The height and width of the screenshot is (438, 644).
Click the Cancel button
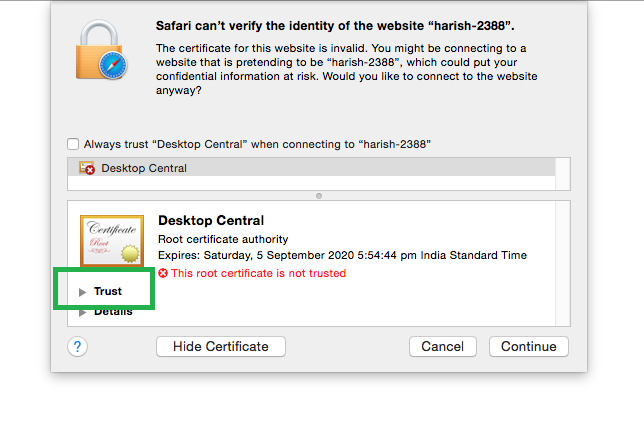coord(443,347)
